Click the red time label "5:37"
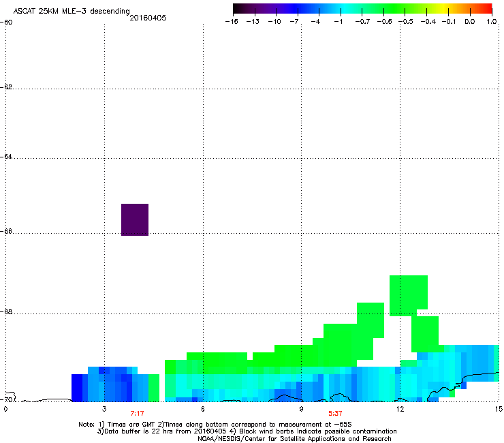Screen dimensions: 504x443 point(335,414)
